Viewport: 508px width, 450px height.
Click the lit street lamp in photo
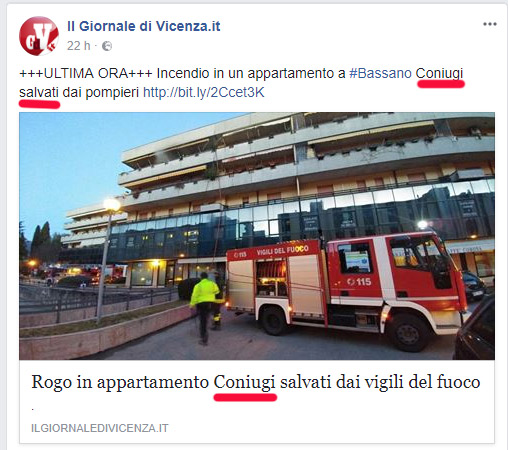pyautogui.click(x=111, y=205)
